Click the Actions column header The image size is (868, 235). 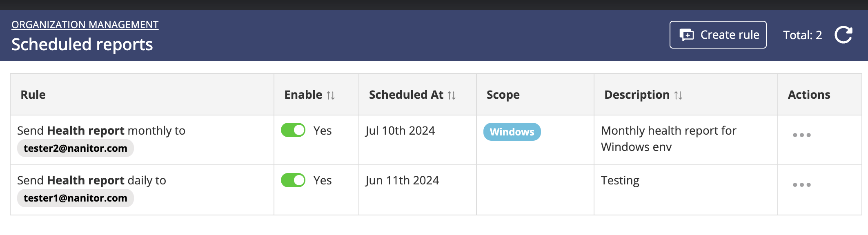809,95
